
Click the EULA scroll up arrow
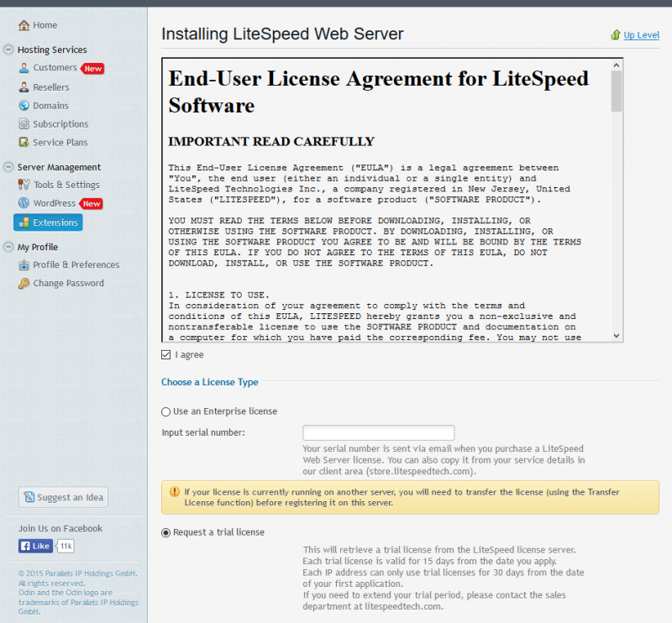(617, 65)
